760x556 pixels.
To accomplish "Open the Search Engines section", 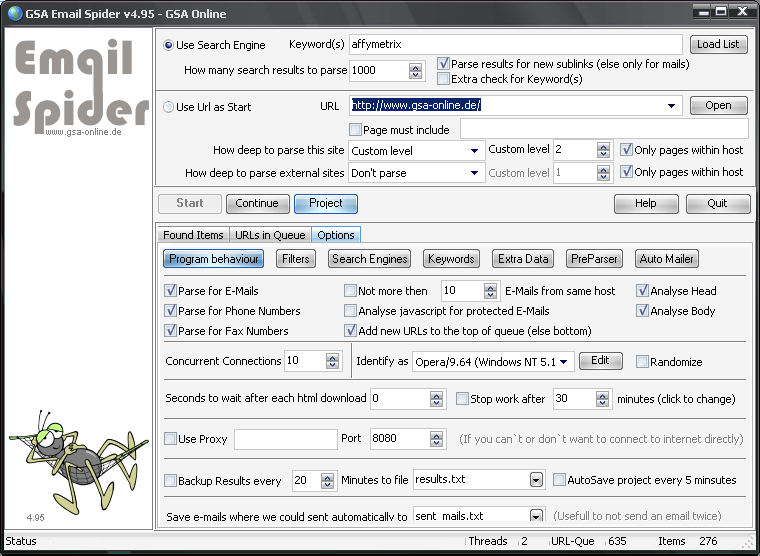I will 369,259.
